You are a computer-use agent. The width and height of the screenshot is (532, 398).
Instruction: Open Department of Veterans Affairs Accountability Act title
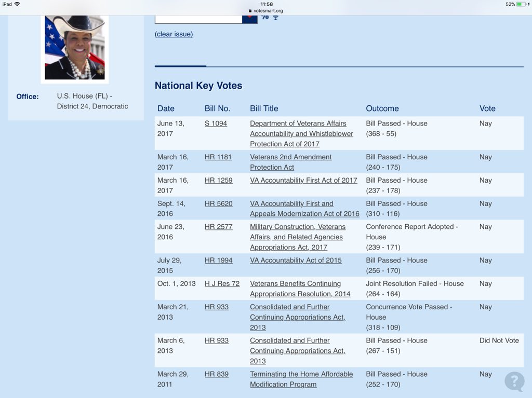tap(302, 133)
